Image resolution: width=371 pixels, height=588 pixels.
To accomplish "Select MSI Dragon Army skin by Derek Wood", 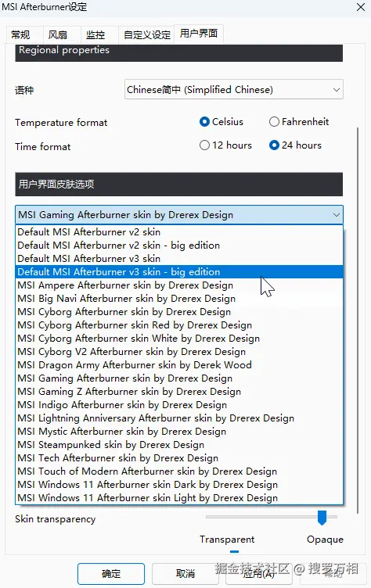I will tap(179, 365).
